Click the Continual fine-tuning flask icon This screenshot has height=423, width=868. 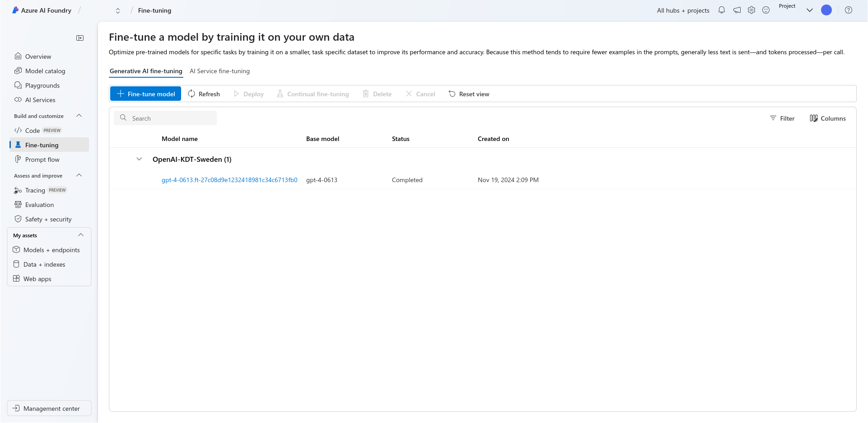(280, 94)
